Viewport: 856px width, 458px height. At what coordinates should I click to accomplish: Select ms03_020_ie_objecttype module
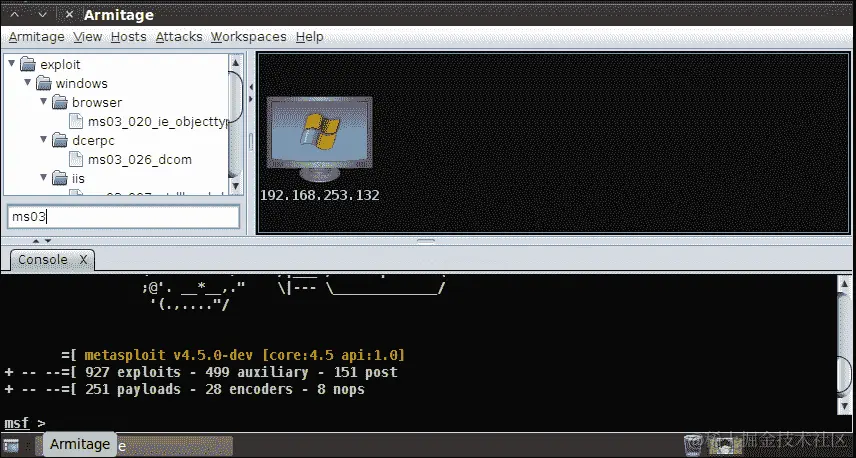pyautogui.click(x=157, y=122)
